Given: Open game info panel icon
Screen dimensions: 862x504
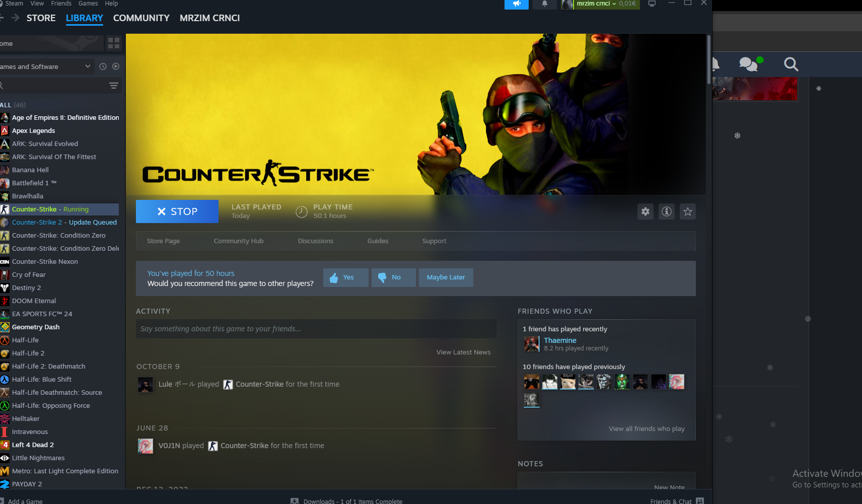Looking at the screenshot, I should tap(666, 212).
